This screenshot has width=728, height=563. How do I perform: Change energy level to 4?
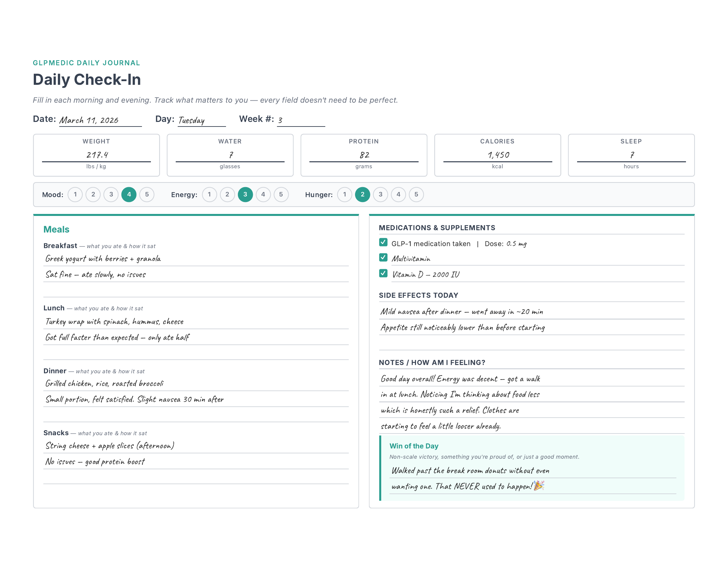(x=263, y=194)
